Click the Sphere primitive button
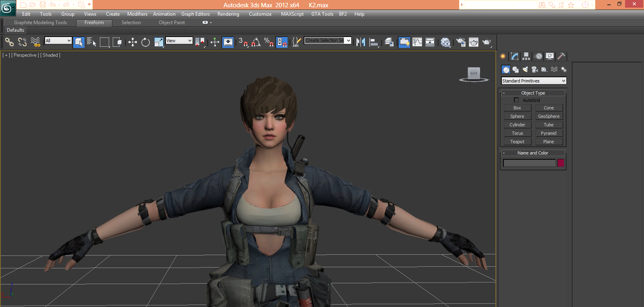 518,116
